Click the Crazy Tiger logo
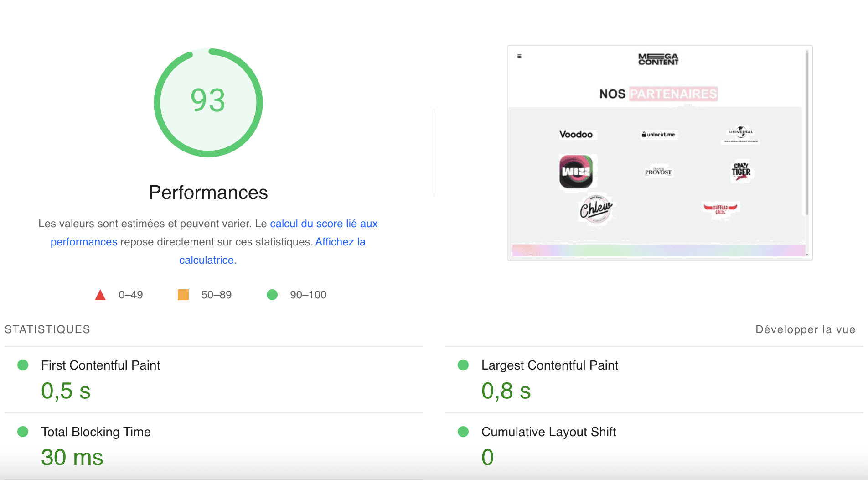 741,171
